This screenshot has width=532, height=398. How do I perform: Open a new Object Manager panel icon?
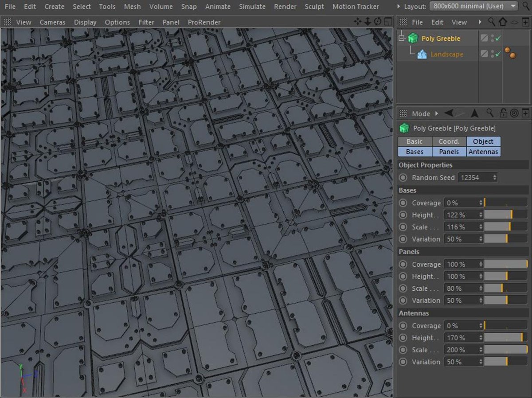(x=526, y=22)
